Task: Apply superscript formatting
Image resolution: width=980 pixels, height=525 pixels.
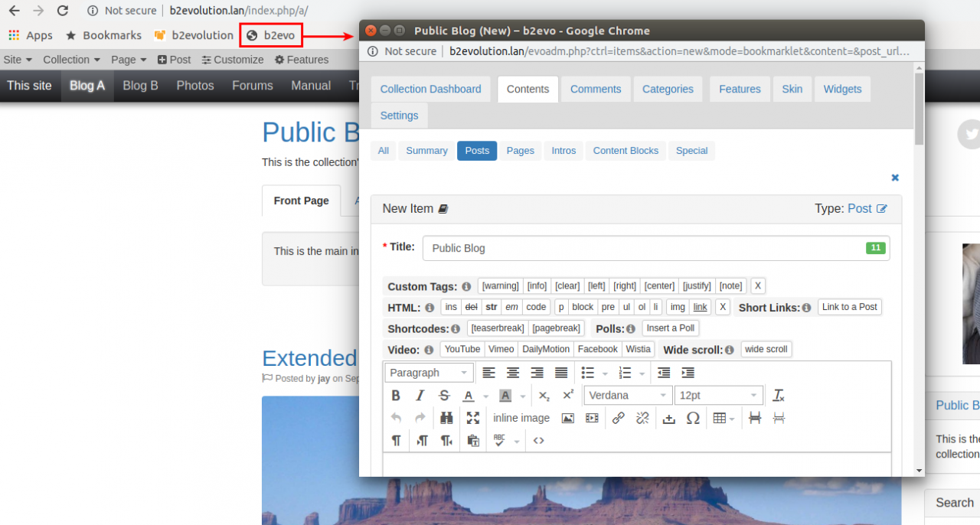Action: [568, 396]
